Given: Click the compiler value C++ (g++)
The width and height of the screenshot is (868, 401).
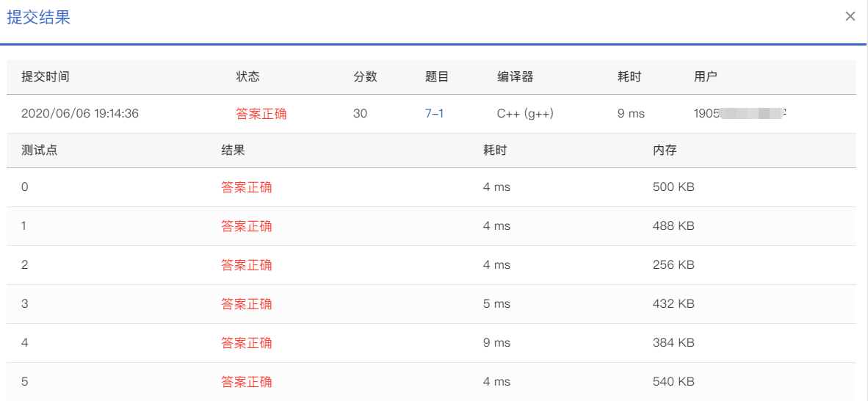Looking at the screenshot, I should [x=525, y=114].
